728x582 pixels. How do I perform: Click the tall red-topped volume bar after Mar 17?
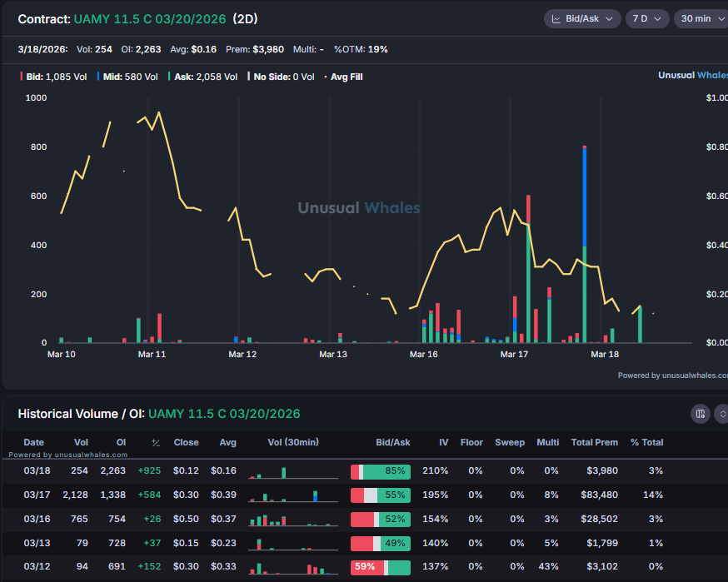tap(528, 269)
